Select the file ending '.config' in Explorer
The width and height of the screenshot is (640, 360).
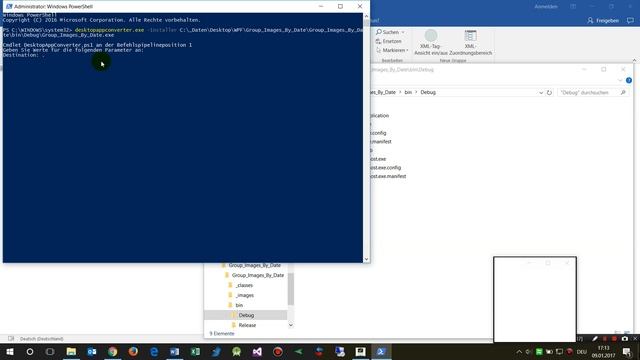[x=378, y=133]
